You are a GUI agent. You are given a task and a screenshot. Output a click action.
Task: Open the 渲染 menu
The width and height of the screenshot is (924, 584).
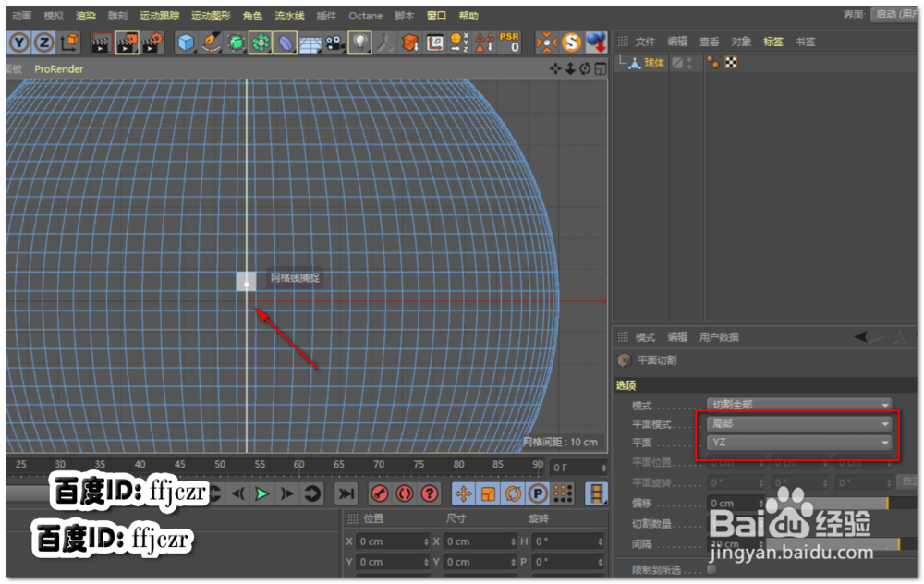(85, 16)
